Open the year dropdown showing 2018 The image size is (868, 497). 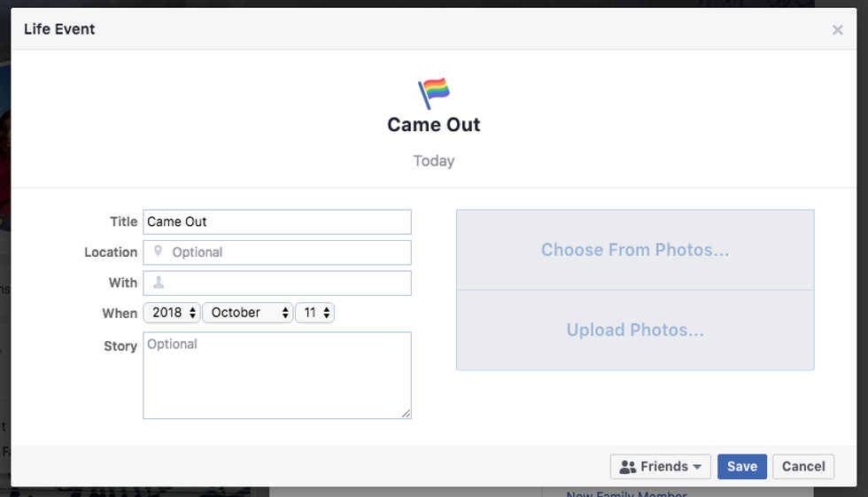(174, 313)
